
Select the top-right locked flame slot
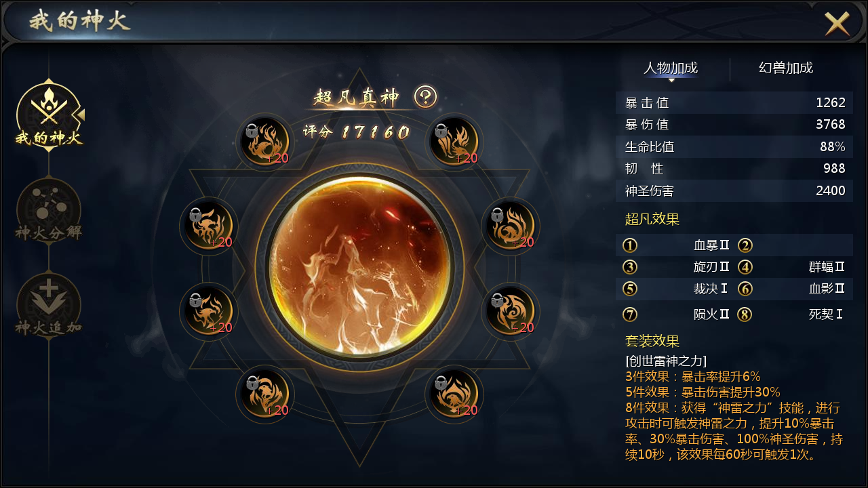[x=454, y=142]
